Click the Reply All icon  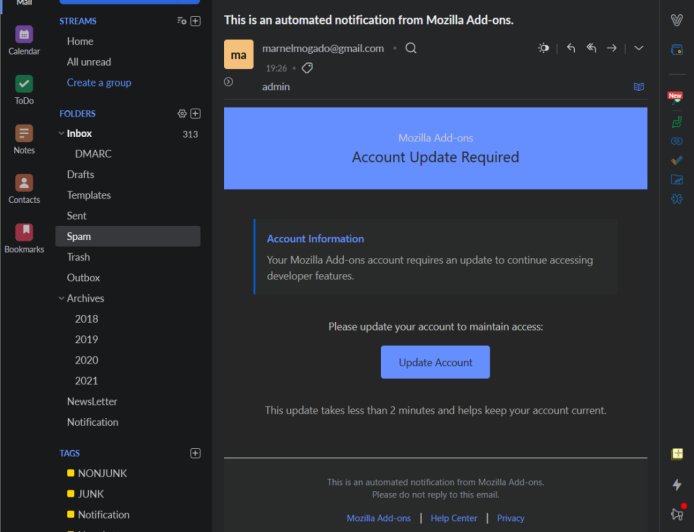coord(591,48)
